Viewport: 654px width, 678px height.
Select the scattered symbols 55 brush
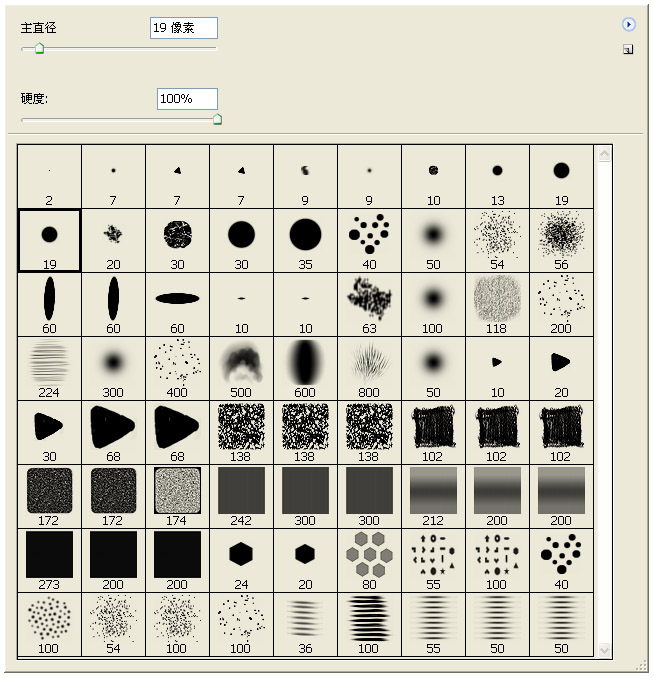pos(433,560)
